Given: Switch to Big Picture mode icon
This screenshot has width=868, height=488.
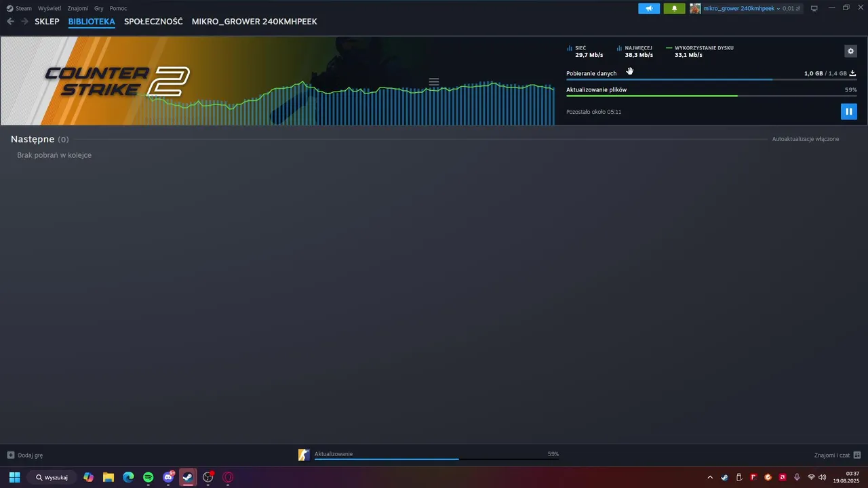Looking at the screenshot, I should (814, 8).
